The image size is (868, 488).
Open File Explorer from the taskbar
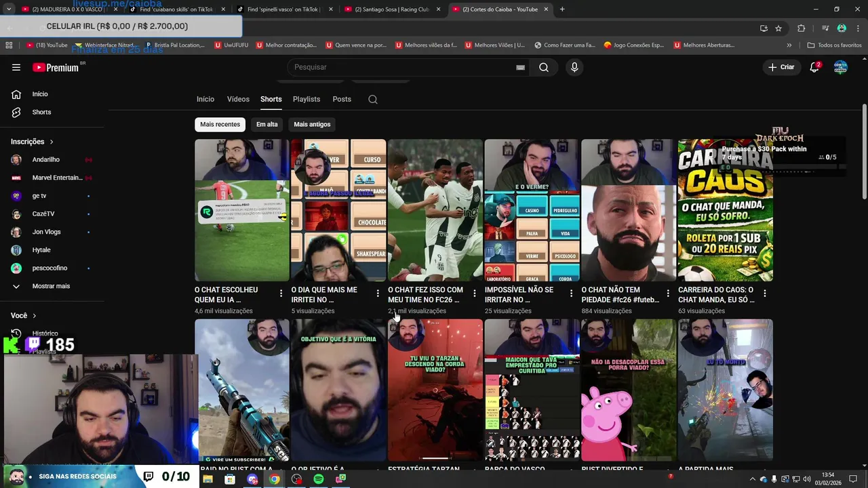tap(208, 479)
